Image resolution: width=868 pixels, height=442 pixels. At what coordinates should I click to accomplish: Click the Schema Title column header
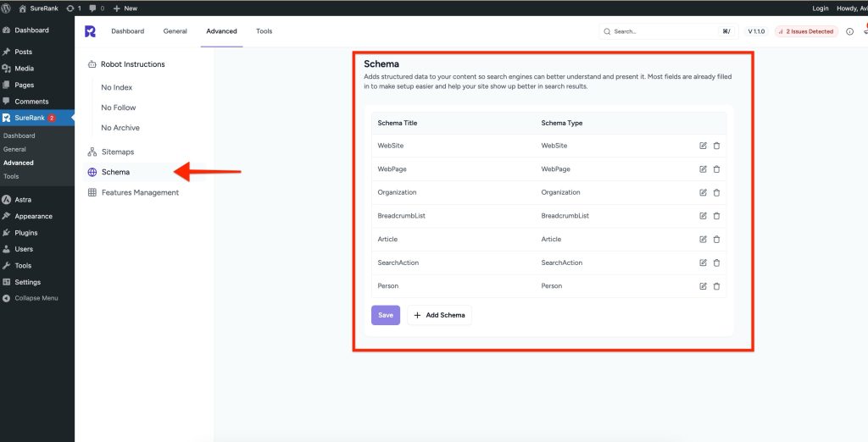tap(398, 123)
